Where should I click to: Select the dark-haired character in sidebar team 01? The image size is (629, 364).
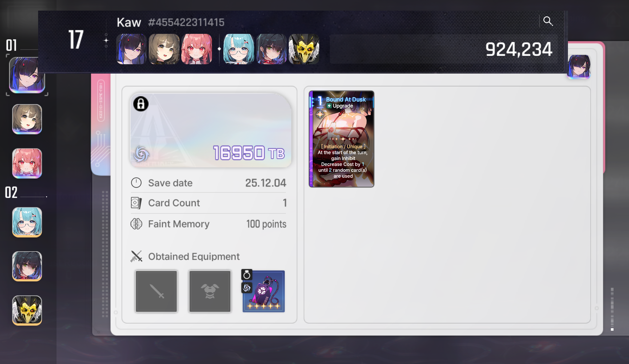click(x=27, y=75)
